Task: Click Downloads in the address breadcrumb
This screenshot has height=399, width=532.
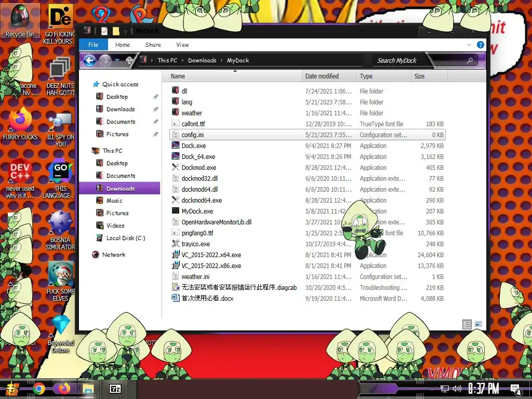Action: [x=202, y=60]
